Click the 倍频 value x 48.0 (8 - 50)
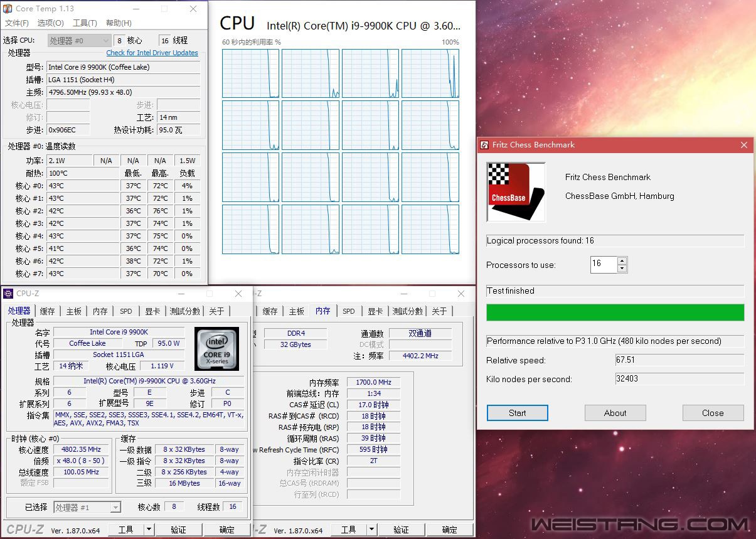756x539 pixels. tap(82, 461)
